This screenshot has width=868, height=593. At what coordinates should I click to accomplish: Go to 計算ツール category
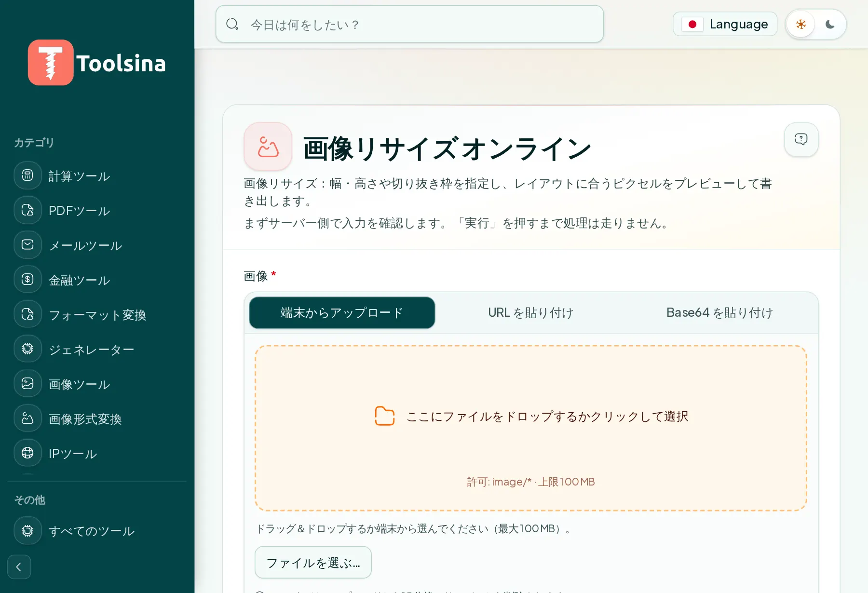pyautogui.click(x=80, y=176)
